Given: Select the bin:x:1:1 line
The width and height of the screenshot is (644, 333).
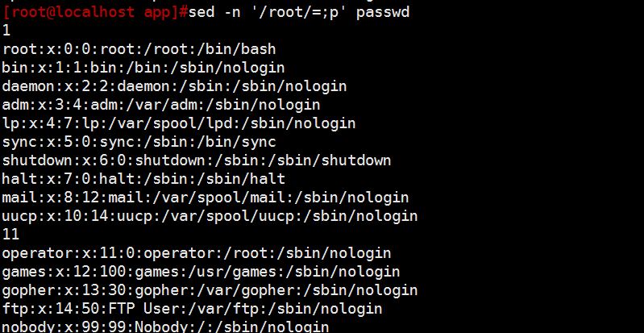Looking at the screenshot, I should pos(143,68).
